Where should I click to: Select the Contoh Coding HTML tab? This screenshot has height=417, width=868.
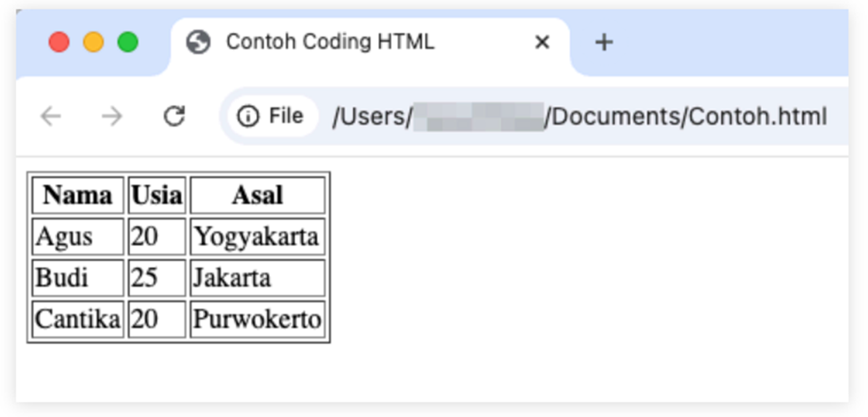(329, 42)
